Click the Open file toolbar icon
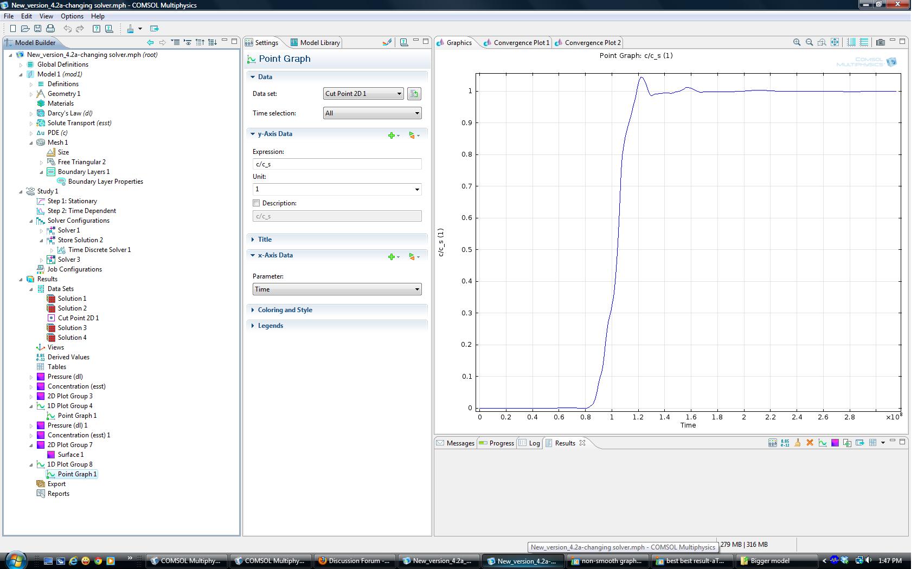 pos(25,29)
